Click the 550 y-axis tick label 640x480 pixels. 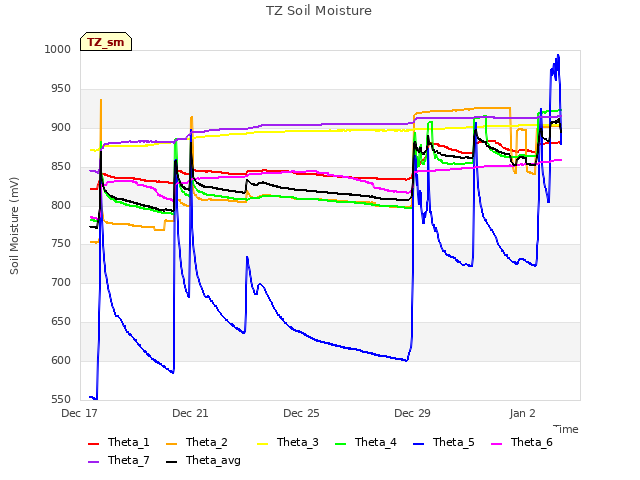pos(61,400)
